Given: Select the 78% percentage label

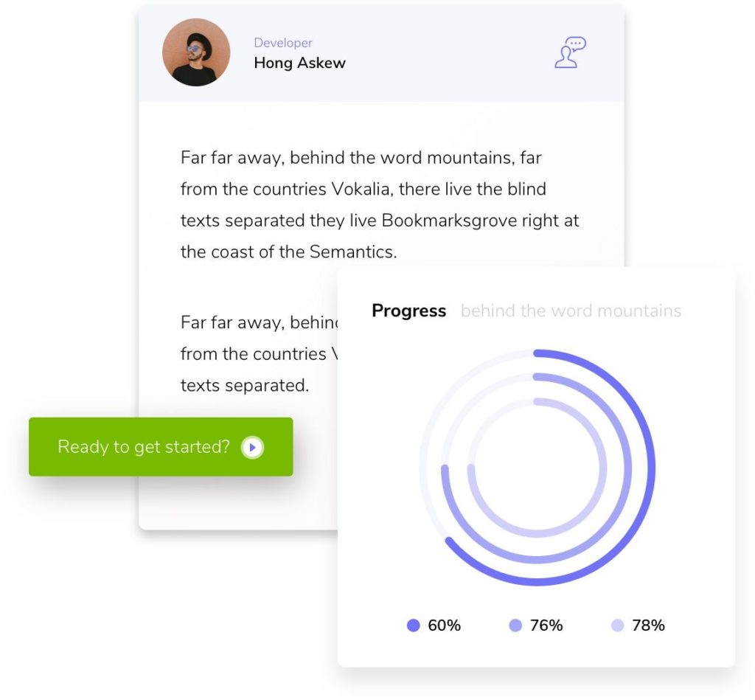Looking at the screenshot, I should tap(648, 626).
